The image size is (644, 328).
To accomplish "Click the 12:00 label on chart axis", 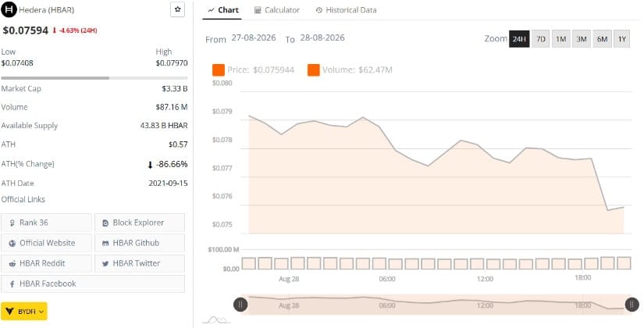I will (485, 279).
